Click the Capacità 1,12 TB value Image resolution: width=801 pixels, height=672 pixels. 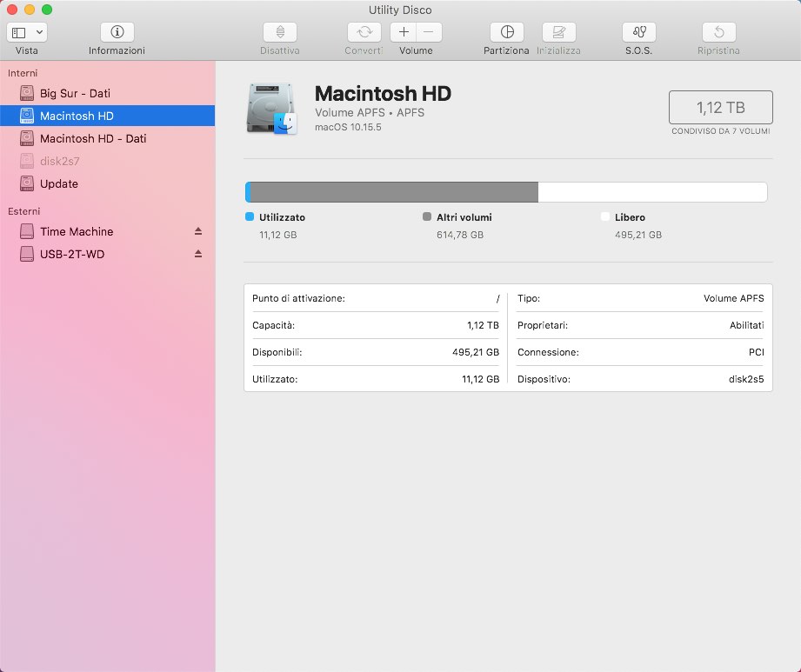click(483, 325)
